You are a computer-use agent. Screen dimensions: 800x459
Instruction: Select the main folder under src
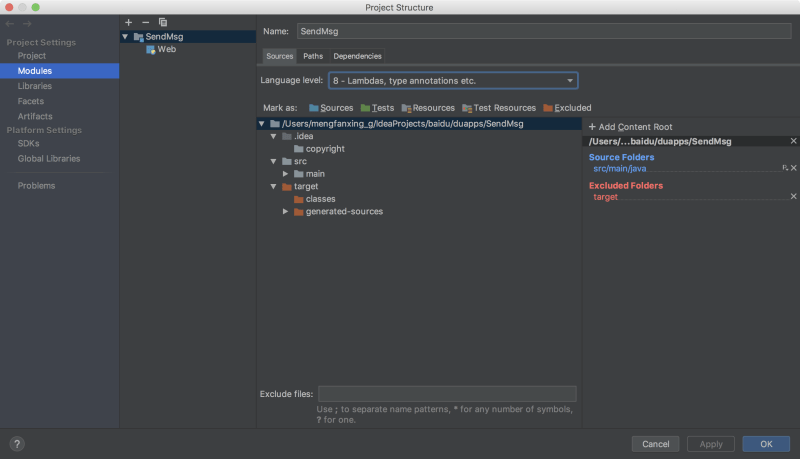(310, 174)
